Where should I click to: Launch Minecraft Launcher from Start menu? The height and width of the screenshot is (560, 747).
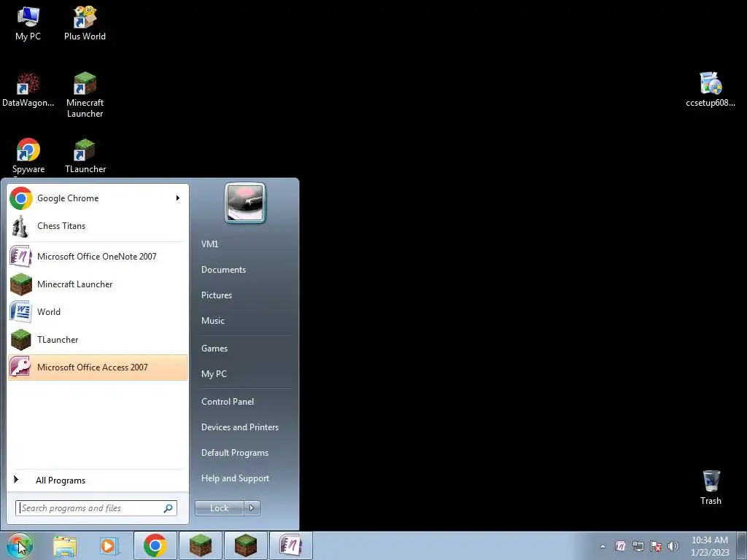click(x=98, y=284)
